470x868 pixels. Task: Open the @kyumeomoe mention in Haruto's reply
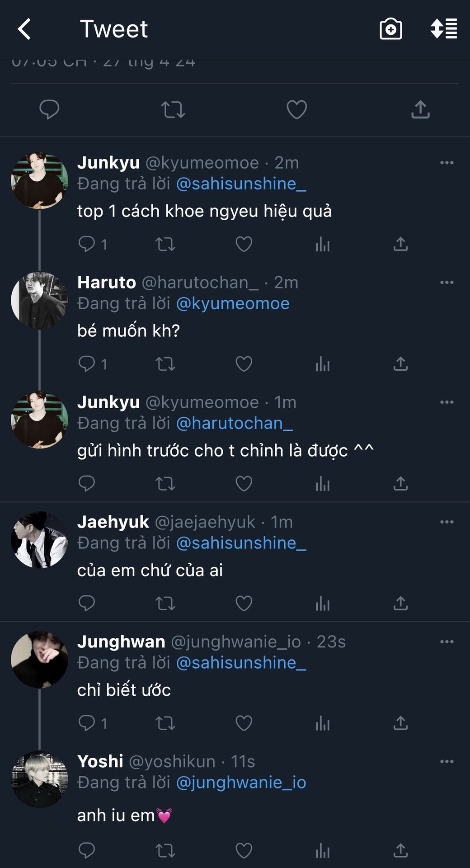point(233,303)
